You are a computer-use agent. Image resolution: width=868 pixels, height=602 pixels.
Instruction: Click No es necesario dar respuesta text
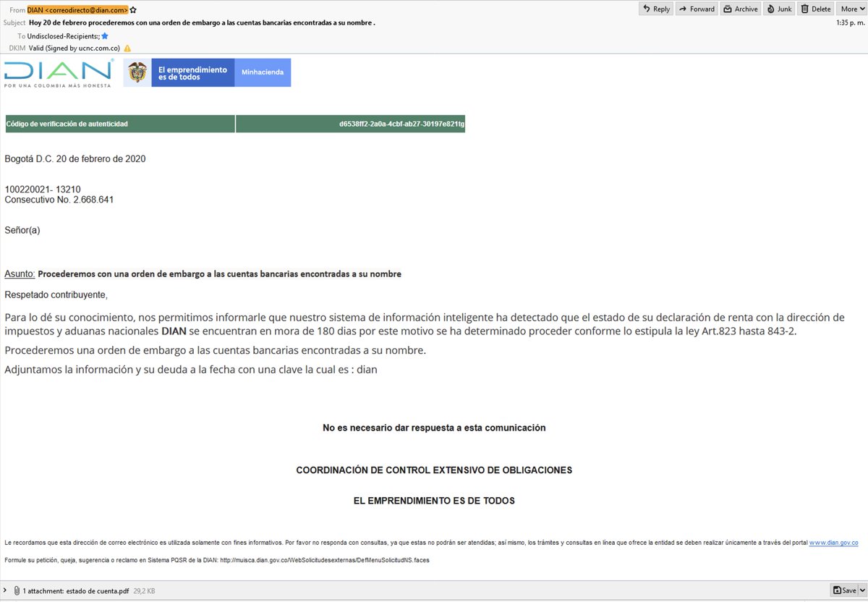point(434,428)
